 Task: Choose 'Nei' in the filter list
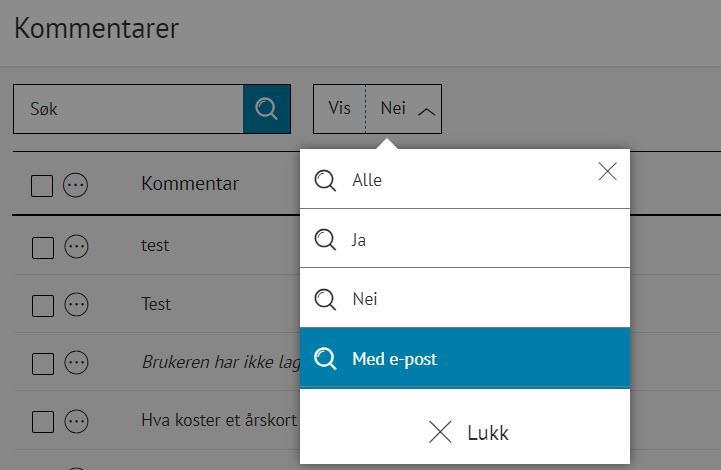365,299
